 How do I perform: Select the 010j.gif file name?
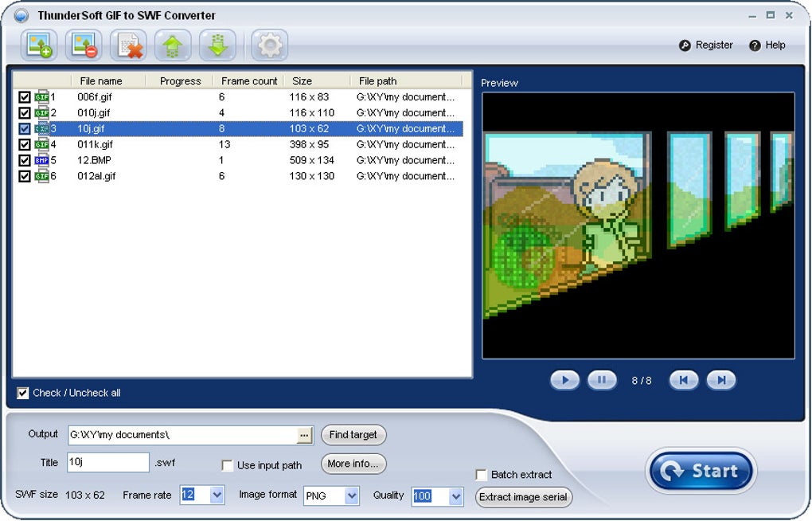click(x=94, y=112)
